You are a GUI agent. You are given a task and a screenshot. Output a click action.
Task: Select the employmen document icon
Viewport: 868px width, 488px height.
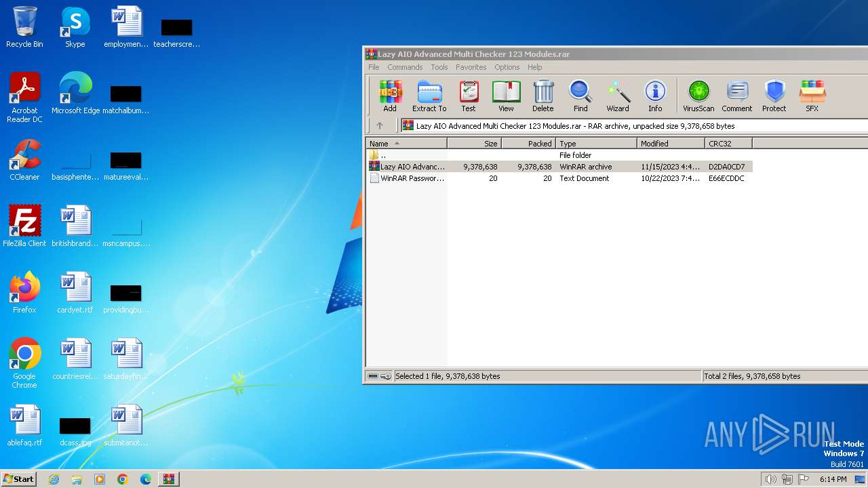click(125, 27)
